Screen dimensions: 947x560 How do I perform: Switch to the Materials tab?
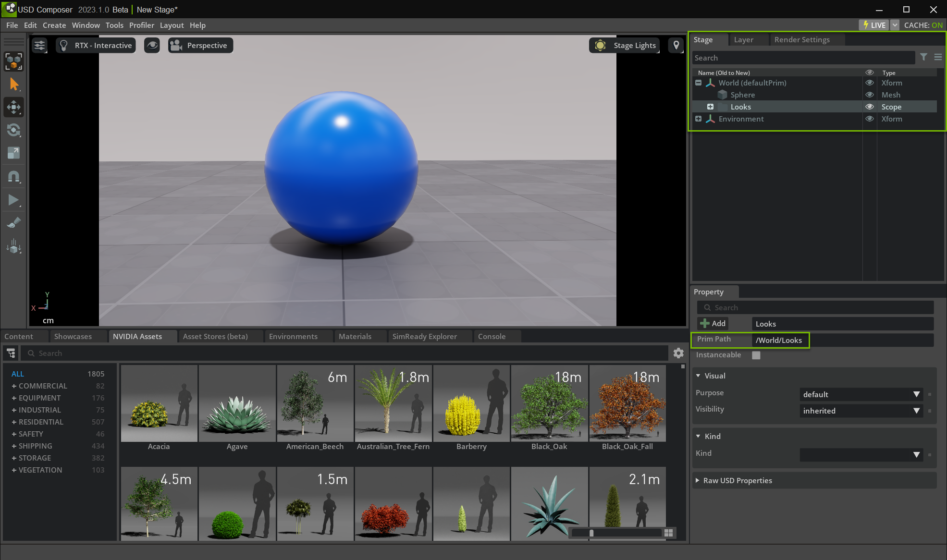point(355,336)
